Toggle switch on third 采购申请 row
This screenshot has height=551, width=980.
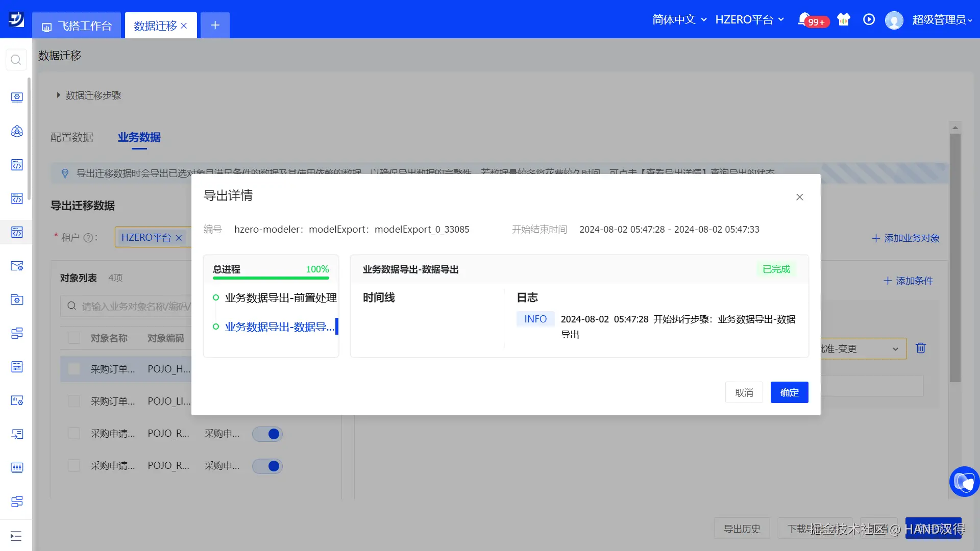click(267, 434)
